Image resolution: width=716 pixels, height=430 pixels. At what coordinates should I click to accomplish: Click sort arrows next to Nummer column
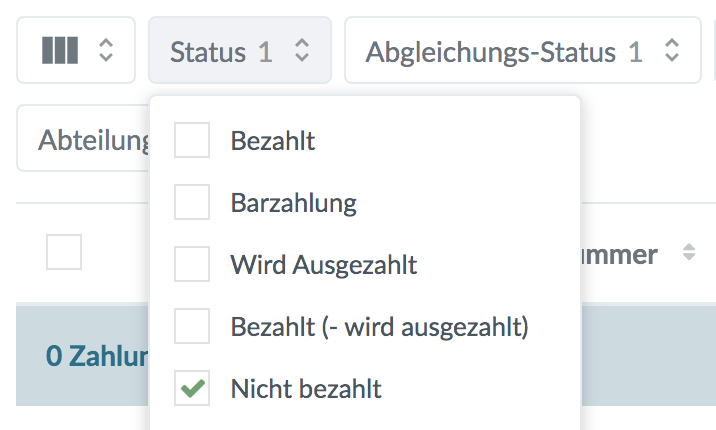coord(688,254)
